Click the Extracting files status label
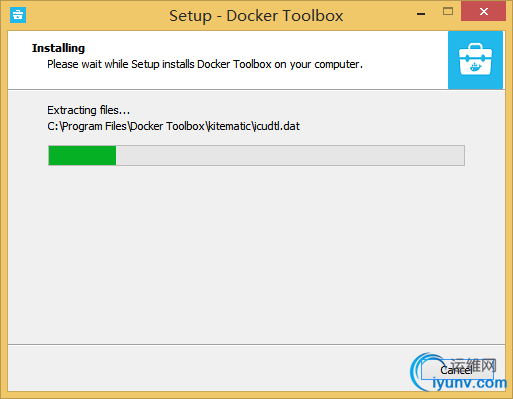 pos(88,110)
